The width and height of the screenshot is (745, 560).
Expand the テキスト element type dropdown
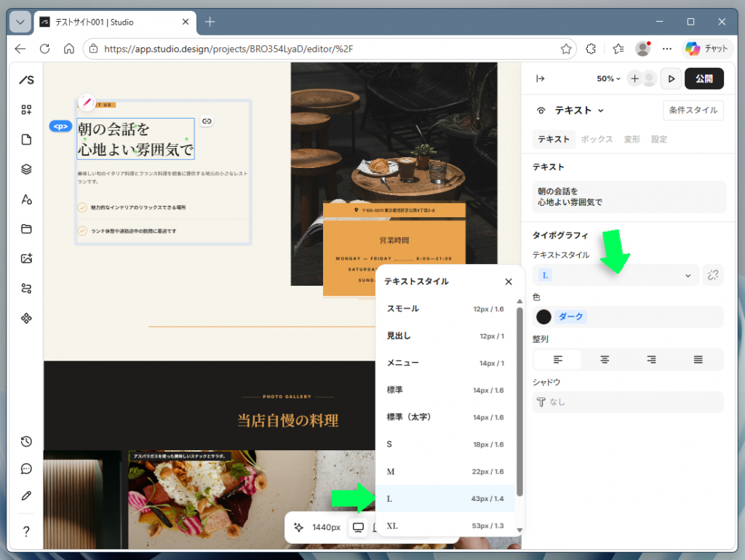[x=580, y=111]
